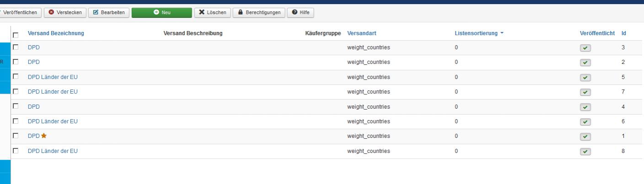The height and width of the screenshot is (184, 644).
Task: Check the select-all checkbox in table header
Action: pyautogui.click(x=16, y=35)
